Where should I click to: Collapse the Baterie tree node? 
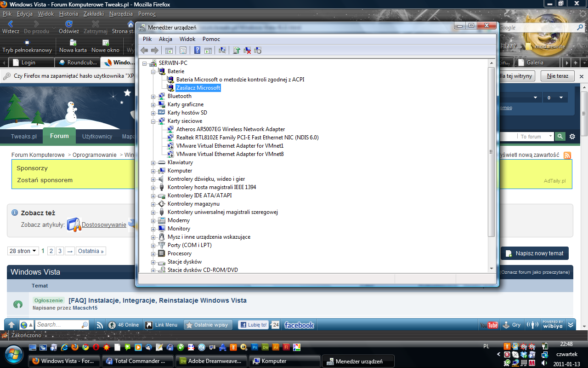[x=153, y=71]
